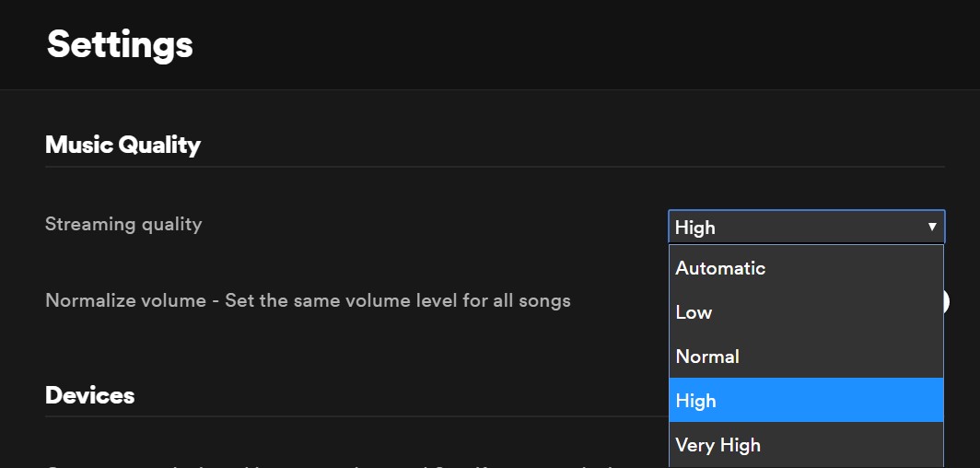Click the dropdown arrow in Streaming quality box
The height and width of the screenshot is (468, 980).
pos(931,227)
